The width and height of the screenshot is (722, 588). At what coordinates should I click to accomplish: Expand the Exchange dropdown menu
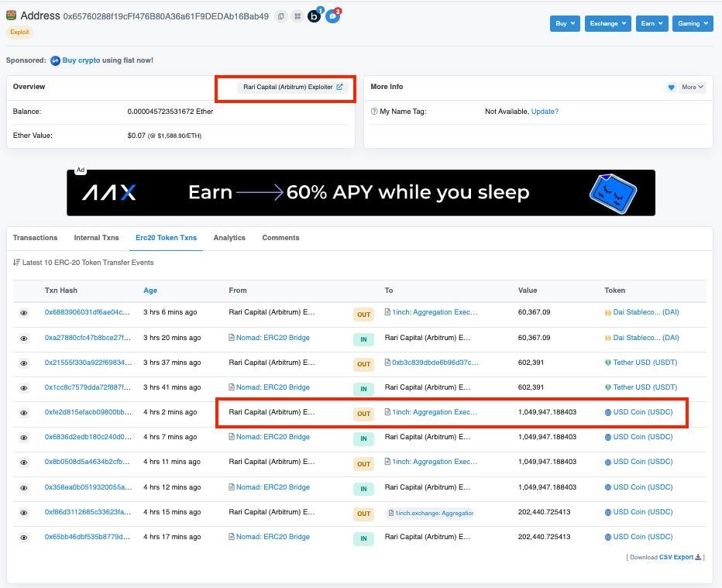[607, 23]
